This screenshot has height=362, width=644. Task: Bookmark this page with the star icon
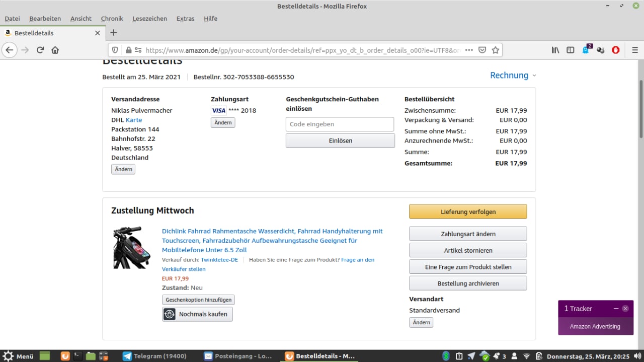(496, 50)
